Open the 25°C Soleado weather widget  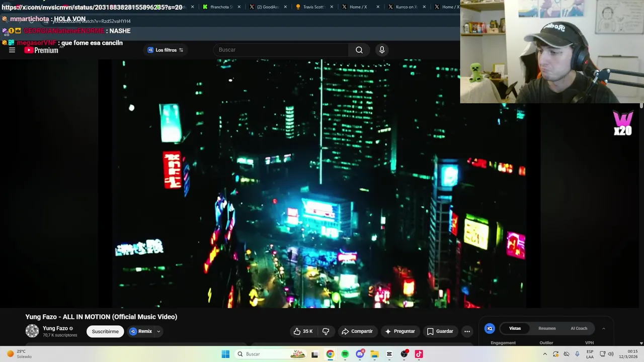pyautogui.click(x=20, y=354)
